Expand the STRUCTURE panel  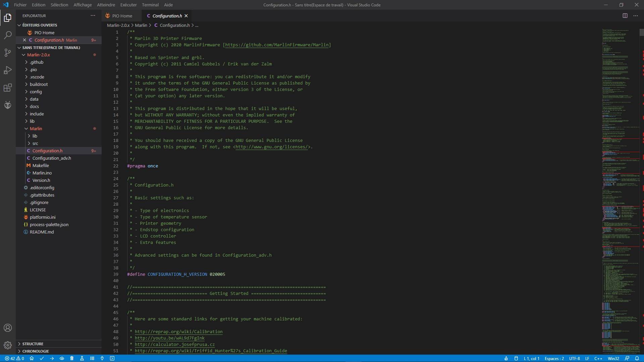click(x=33, y=344)
